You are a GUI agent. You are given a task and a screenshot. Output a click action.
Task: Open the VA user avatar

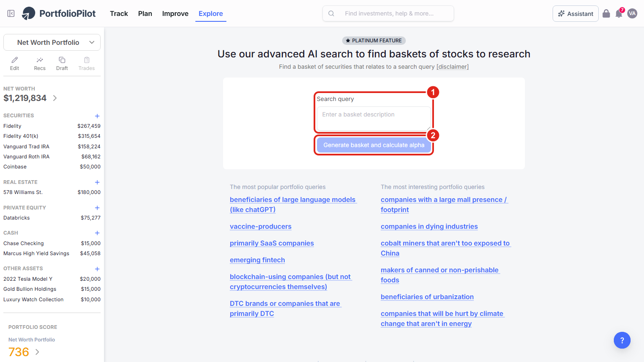pos(632,13)
